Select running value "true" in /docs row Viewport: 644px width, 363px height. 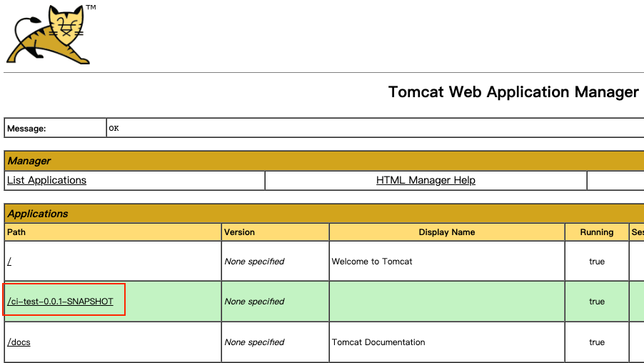[x=597, y=342]
